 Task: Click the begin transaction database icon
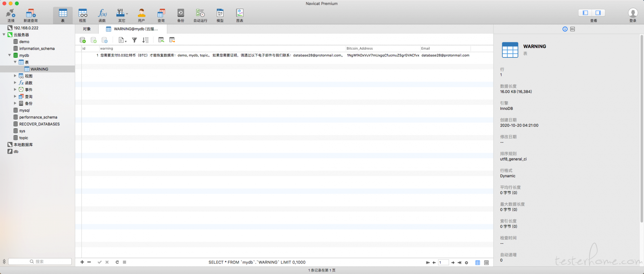point(83,40)
